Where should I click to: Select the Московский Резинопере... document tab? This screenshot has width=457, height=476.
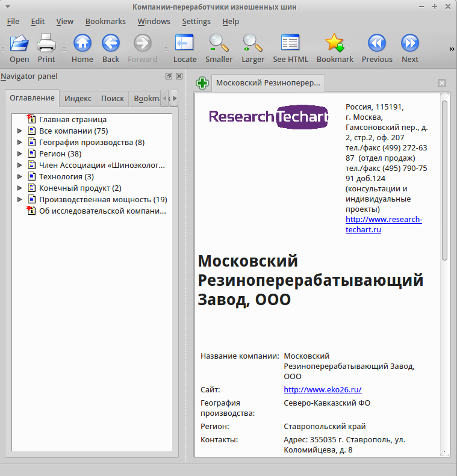click(268, 83)
